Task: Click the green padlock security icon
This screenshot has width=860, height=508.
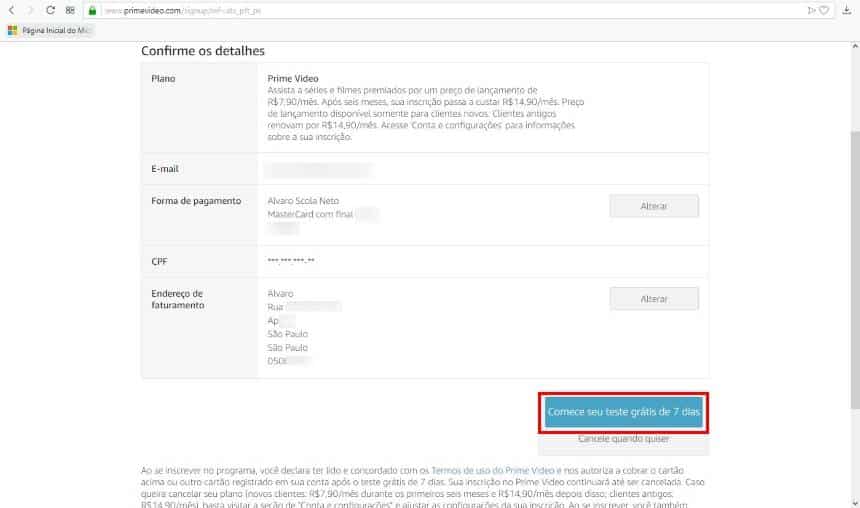Action: click(92, 10)
